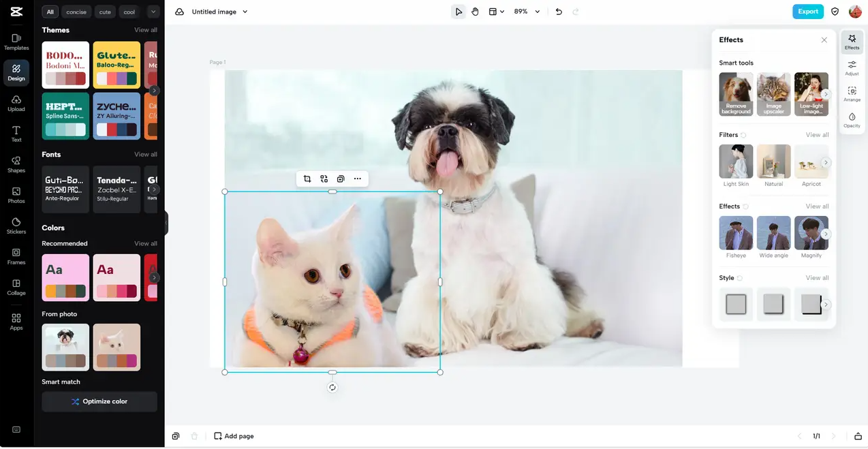Apply the dog photo color palette
This screenshot has width=868, height=449.
click(x=65, y=347)
